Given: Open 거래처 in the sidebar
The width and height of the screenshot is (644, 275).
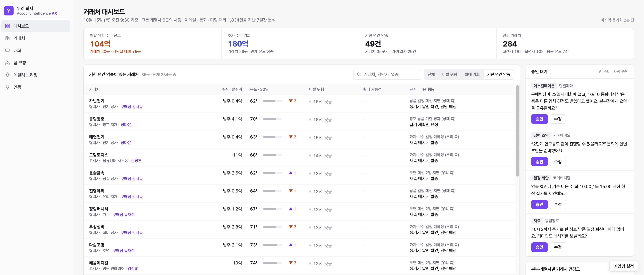Looking at the screenshot, I should [36, 38].
